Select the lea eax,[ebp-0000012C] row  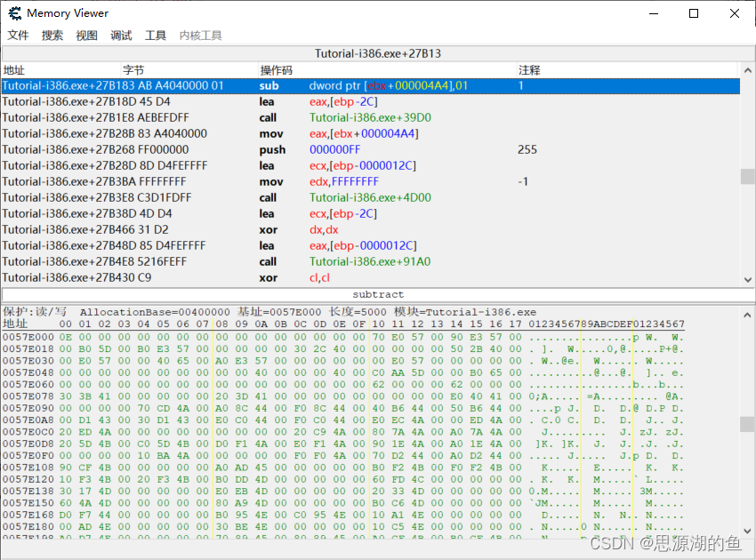[370, 245]
